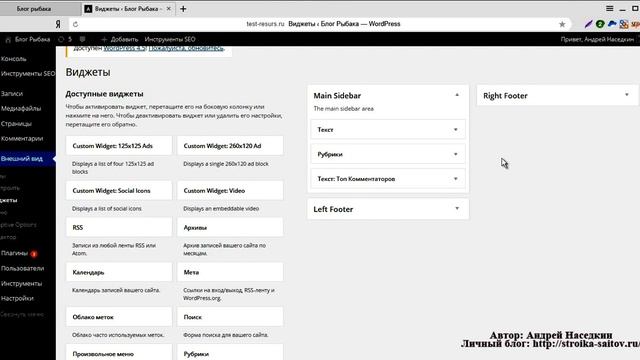Image resolution: width=640 pixels, height=360 pixels.
Task: Select Custom Widget: 125x125 Ads
Action: coord(119,146)
